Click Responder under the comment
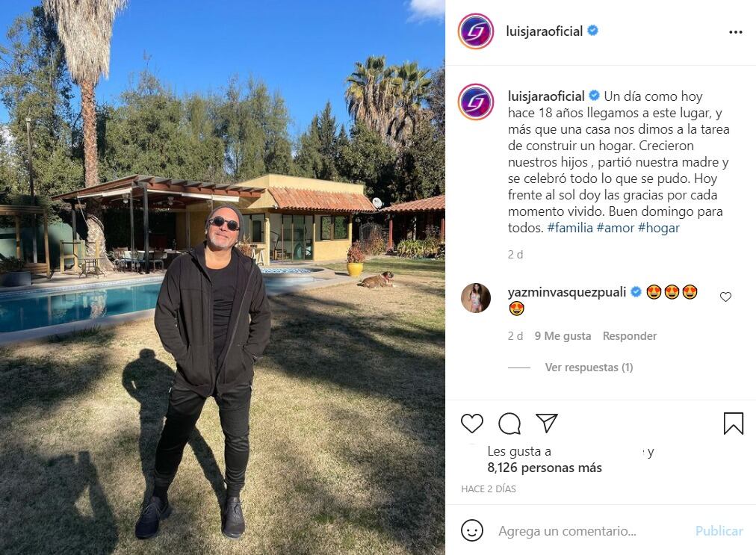The image size is (756, 555). (x=629, y=336)
